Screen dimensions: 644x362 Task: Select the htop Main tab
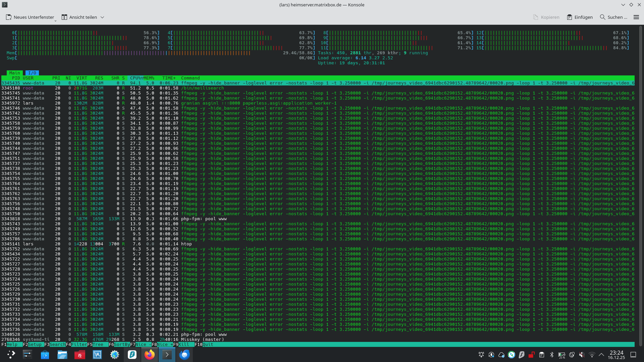(14, 73)
